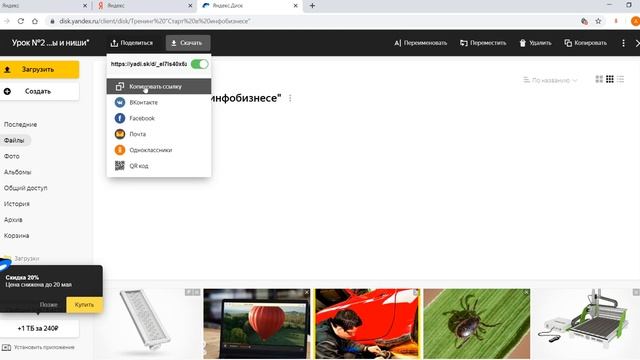The image size is (640, 360).
Task: Click Удалить delete button
Action: (535, 43)
